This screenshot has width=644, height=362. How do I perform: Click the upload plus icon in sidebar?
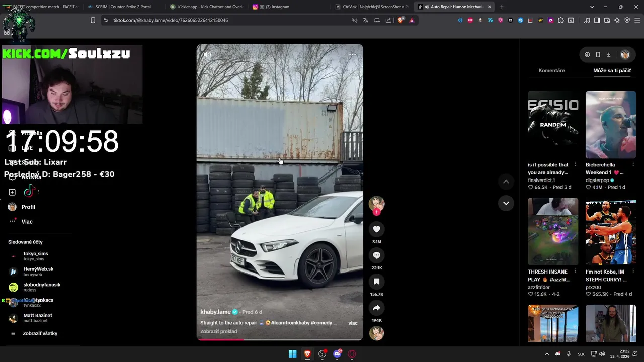12,192
